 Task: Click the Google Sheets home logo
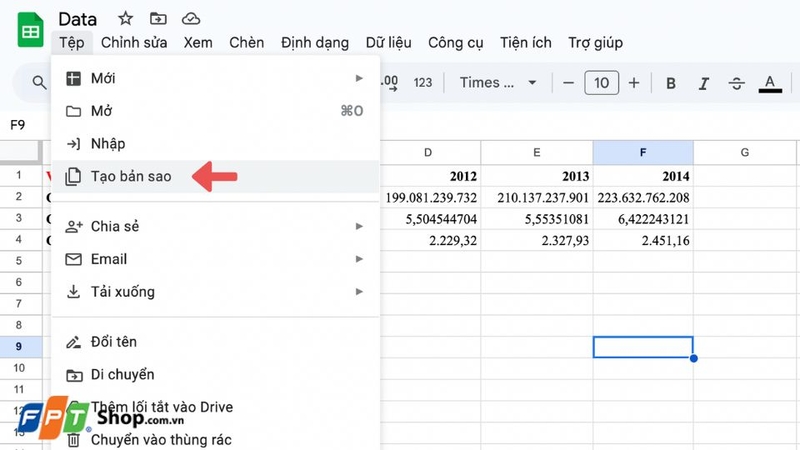[x=31, y=30]
